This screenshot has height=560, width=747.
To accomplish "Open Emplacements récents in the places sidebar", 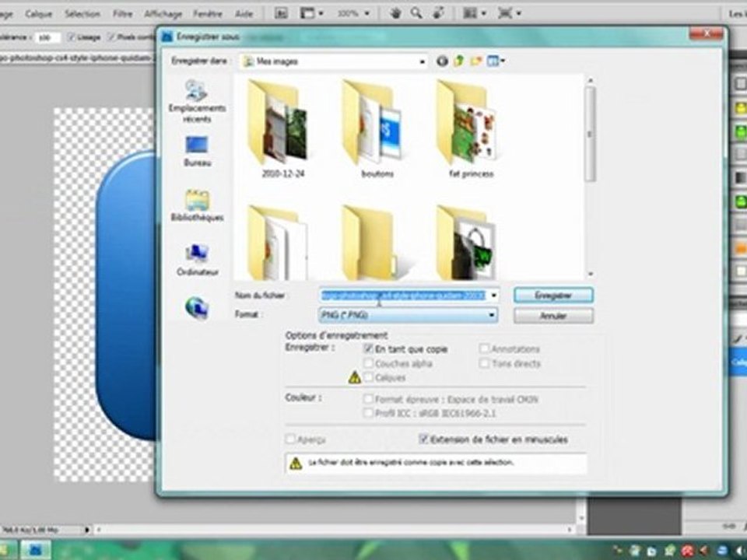I will 197,101.
